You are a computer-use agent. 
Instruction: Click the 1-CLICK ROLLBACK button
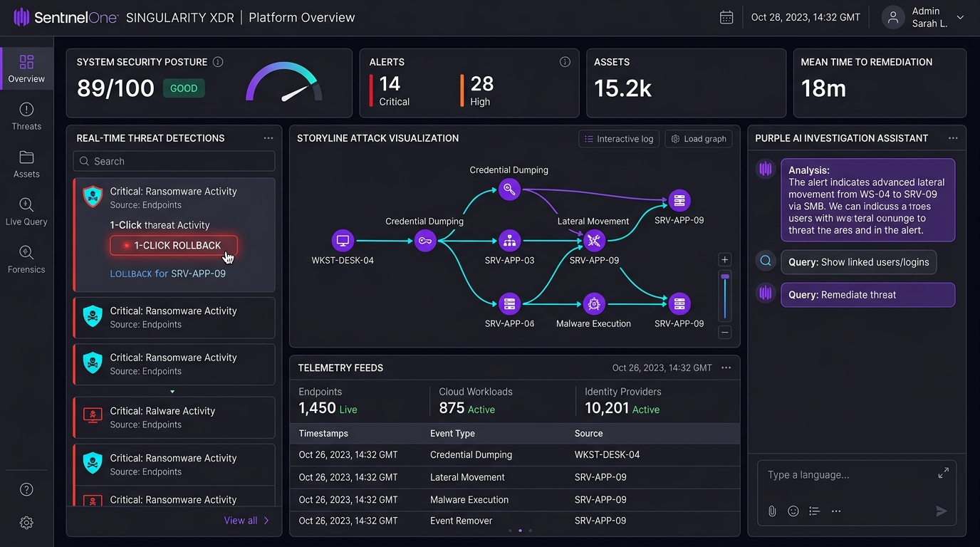tap(174, 245)
